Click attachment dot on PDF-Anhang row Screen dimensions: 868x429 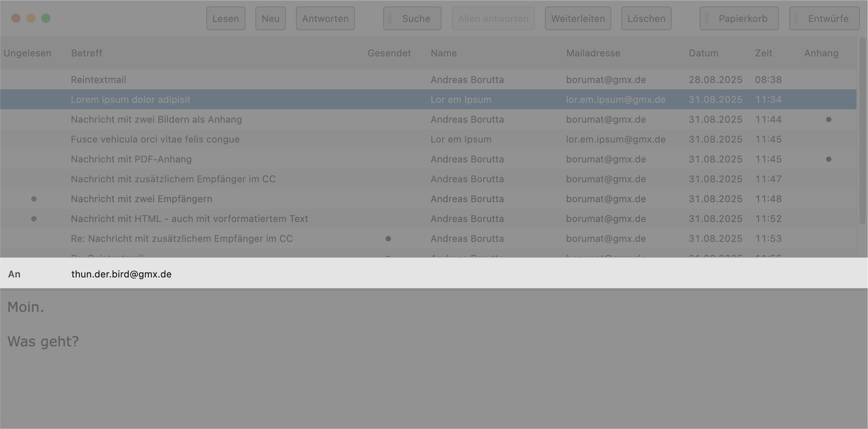(x=828, y=159)
